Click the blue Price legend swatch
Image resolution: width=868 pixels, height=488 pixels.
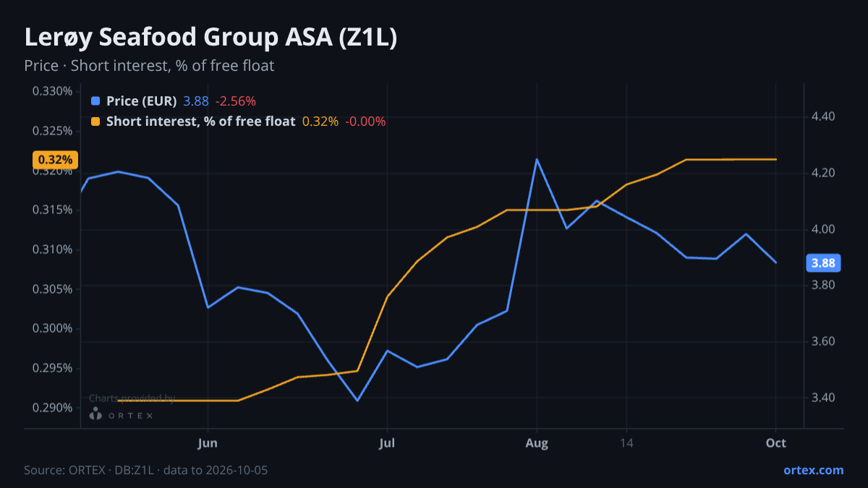point(95,101)
